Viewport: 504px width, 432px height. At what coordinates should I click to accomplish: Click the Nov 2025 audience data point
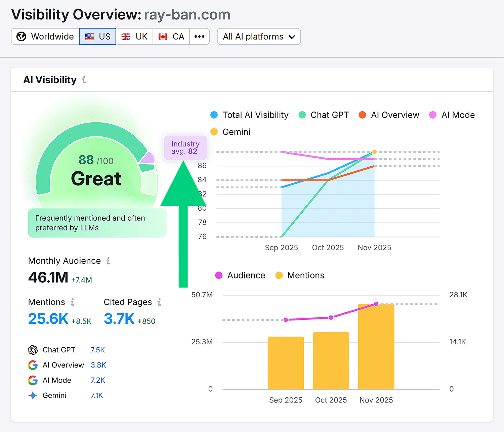pyautogui.click(x=376, y=304)
